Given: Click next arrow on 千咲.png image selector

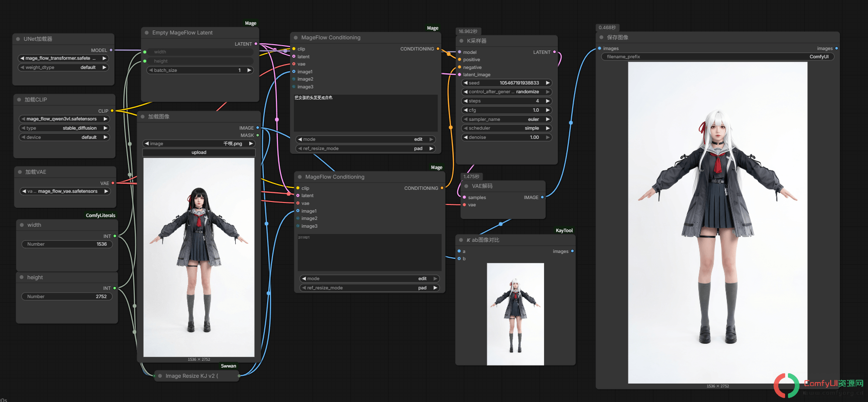Looking at the screenshot, I should 251,144.
